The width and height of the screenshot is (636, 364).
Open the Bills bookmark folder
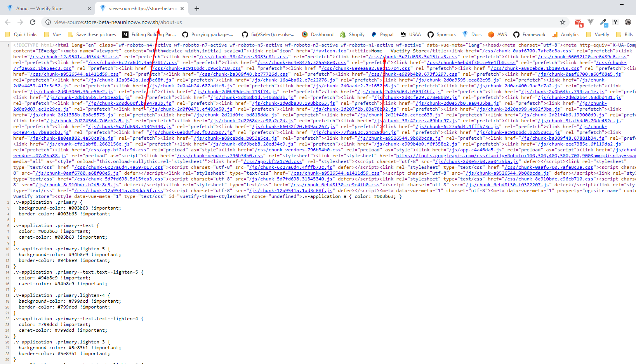pyautogui.click(x=624, y=35)
